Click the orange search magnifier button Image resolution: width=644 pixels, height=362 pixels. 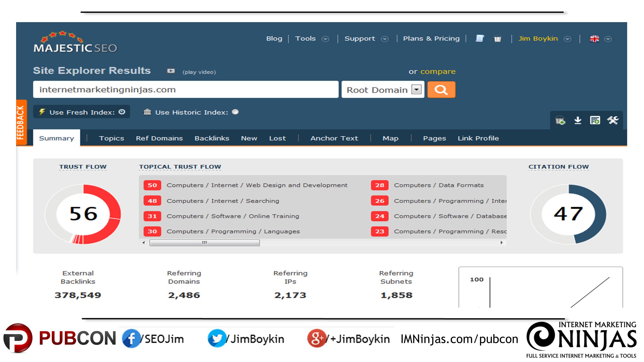point(441,89)
